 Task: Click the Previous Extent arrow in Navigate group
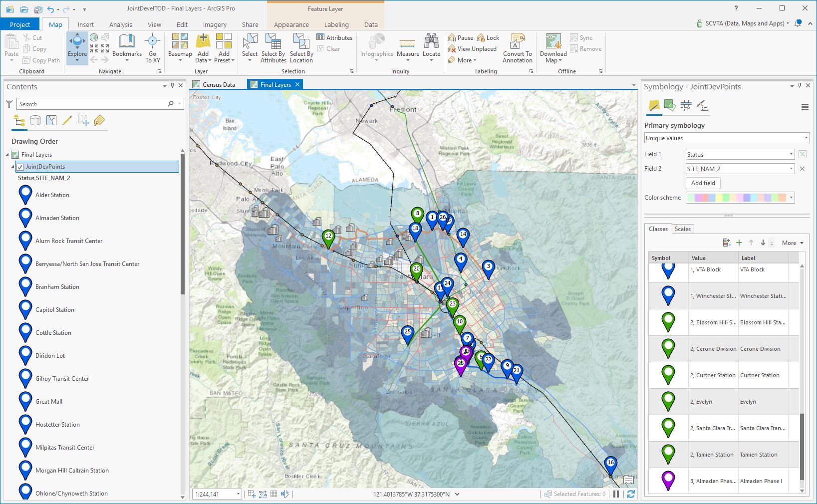(x=94, y=60)
